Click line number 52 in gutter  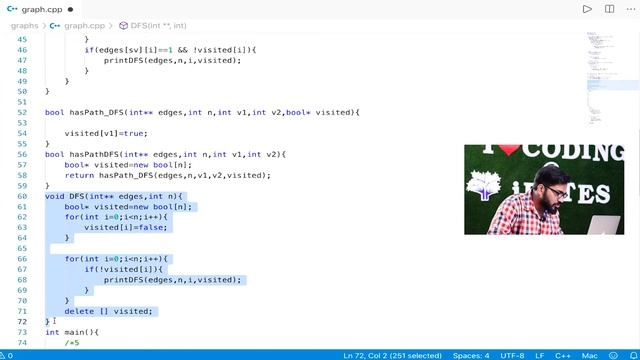[22, 113]
